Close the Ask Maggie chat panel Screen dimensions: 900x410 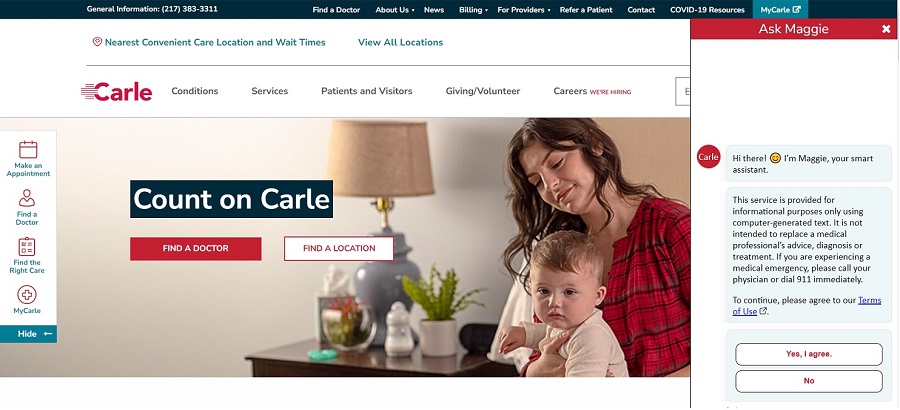tap(886, 29)
